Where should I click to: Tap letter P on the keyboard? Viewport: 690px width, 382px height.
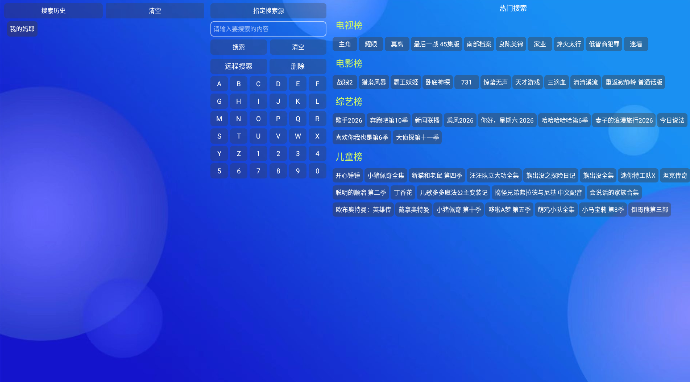pyautogui.click(x=278, y=119)
